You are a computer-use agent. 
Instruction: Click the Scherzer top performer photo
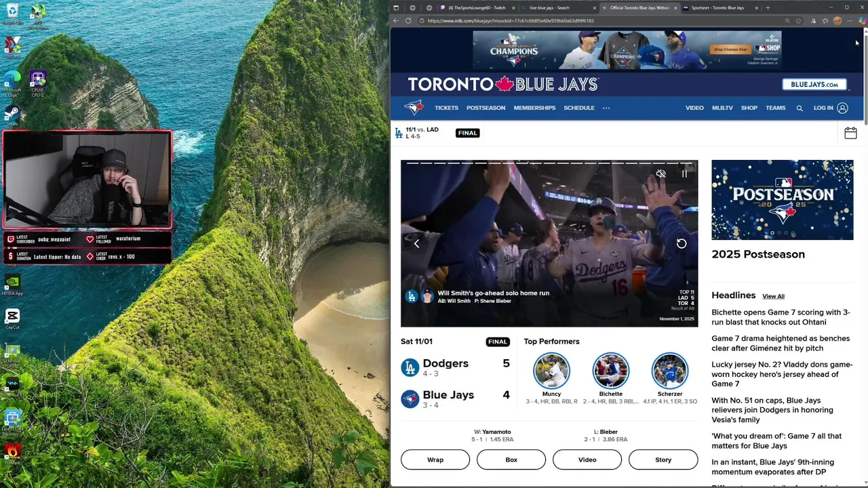[669, 371]
